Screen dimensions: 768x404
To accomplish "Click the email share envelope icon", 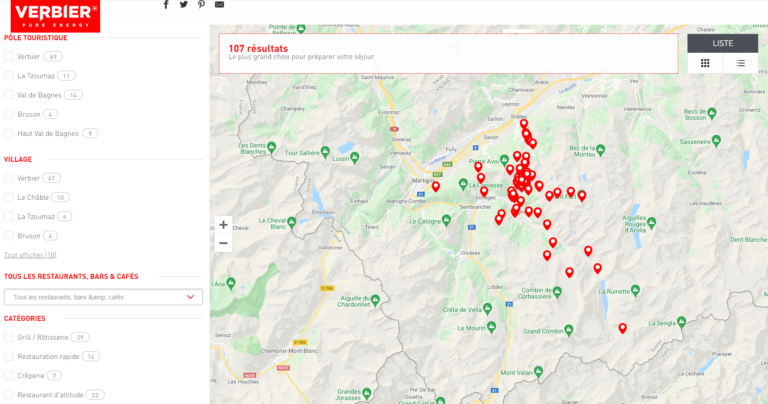I will tap(219, 5).
